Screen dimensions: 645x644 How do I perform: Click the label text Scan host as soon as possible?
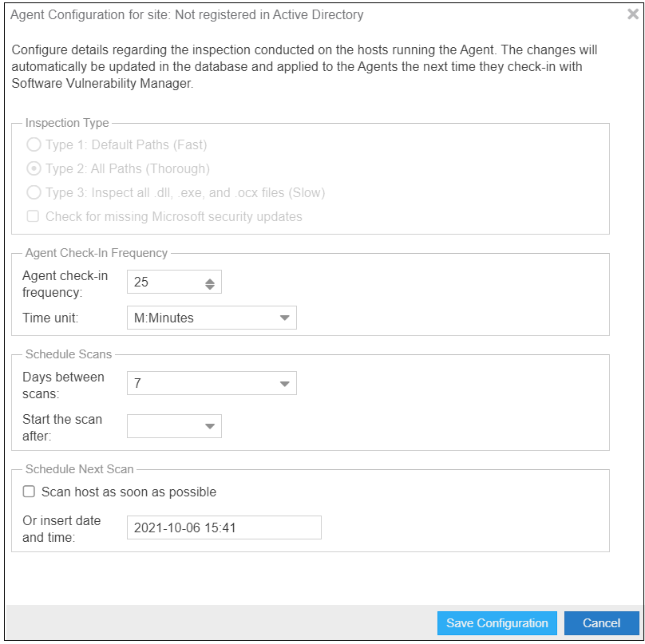(129, 492)
